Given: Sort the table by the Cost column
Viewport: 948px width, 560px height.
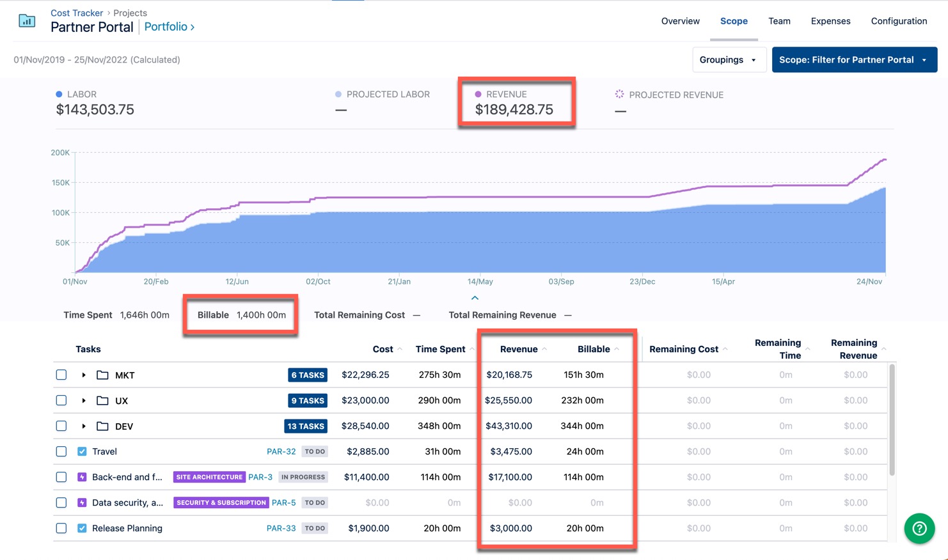Looking at the screenshot, I should 384,349.
